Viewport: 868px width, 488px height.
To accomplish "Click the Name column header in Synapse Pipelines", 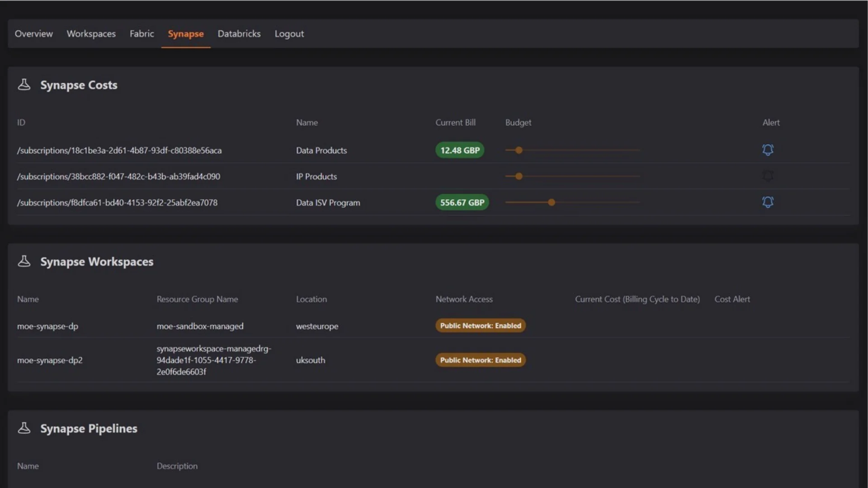I will pos(28,466).
